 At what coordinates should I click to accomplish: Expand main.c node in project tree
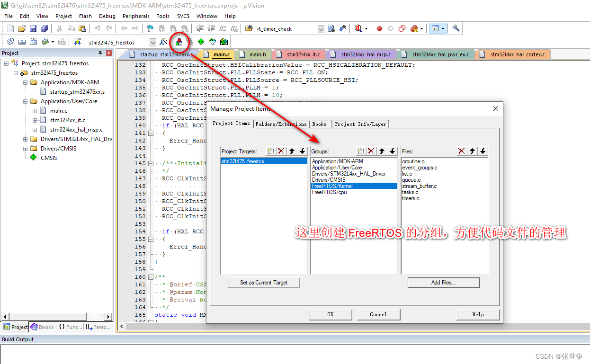35,111
